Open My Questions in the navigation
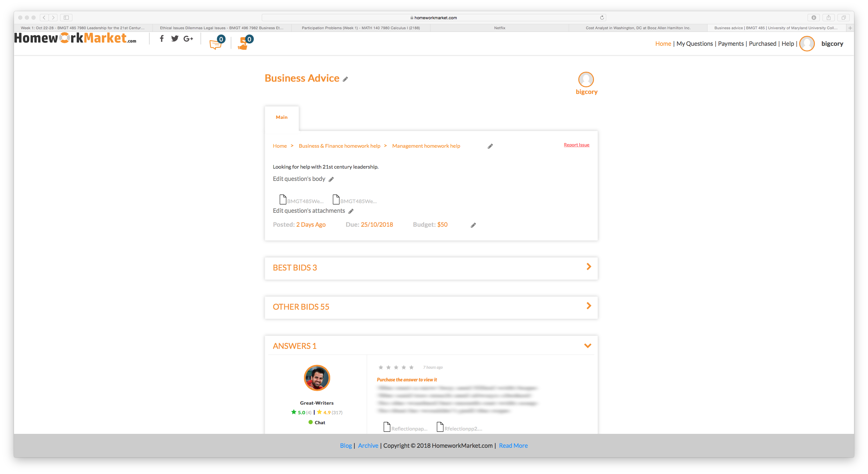 coord(694,44)
